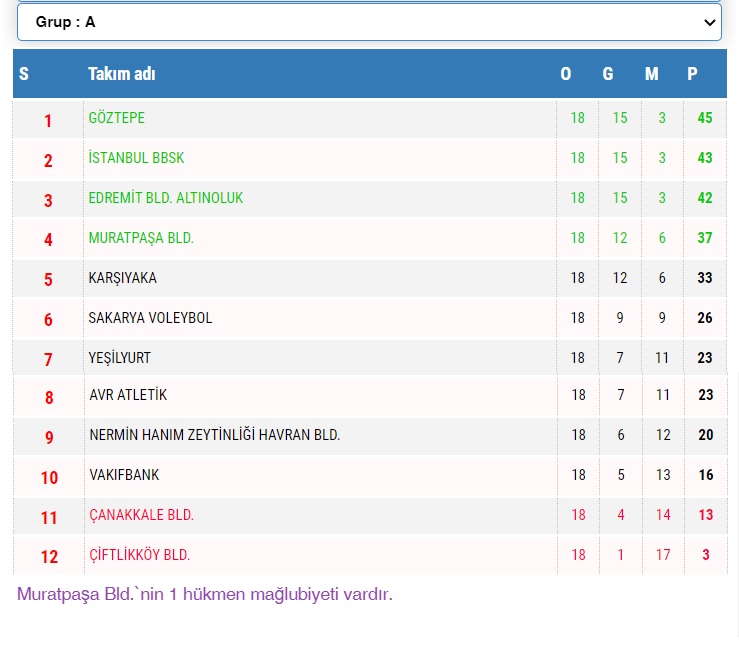Viewport: 739px width, 650px height.
Task: Click on KARŞIYAKA team name
Action: pyautogui.click(x=123, y=278)
